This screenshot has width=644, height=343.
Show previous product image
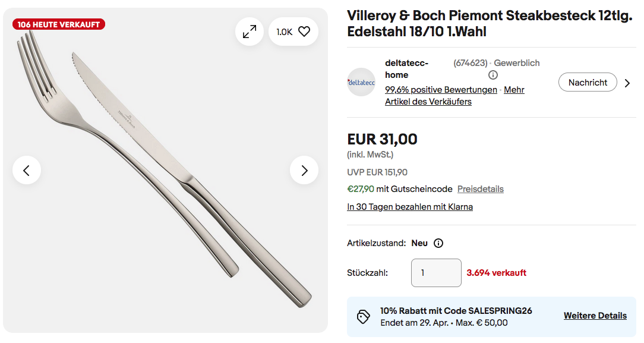point(27,171)
